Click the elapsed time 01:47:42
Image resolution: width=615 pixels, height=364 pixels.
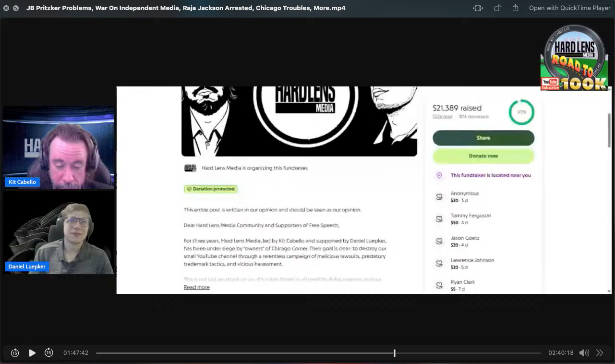point(76,353)
